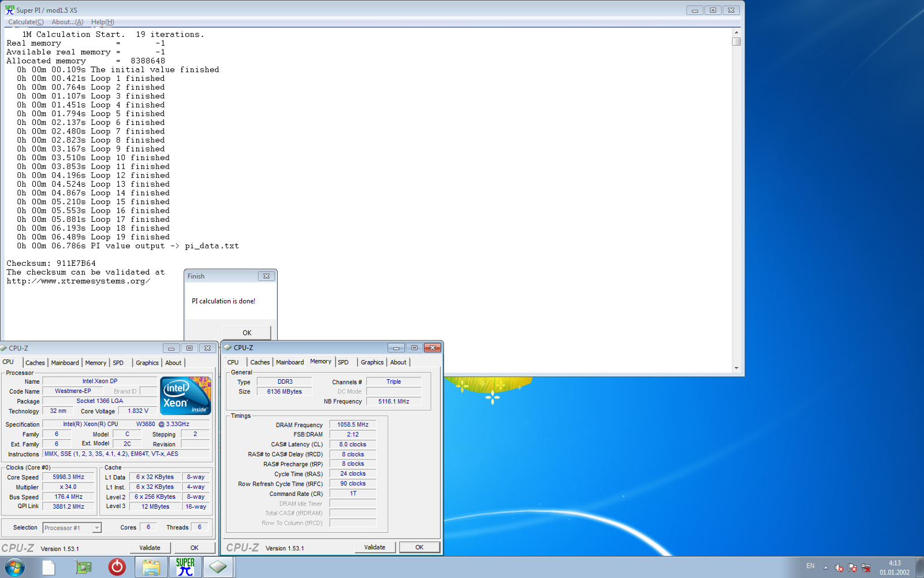
Task: Click the Intel Xeon inside logo
Action: (185, 395)
